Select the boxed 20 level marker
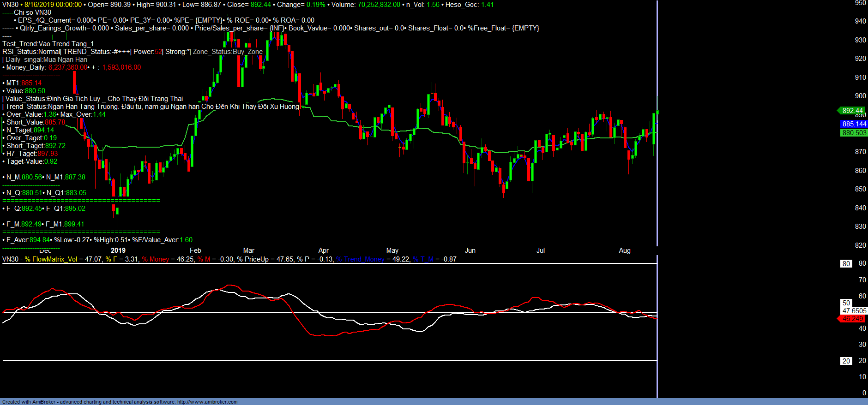Viewport: 868px width, 405px height. pyautogui.click(x=846, y=361)
